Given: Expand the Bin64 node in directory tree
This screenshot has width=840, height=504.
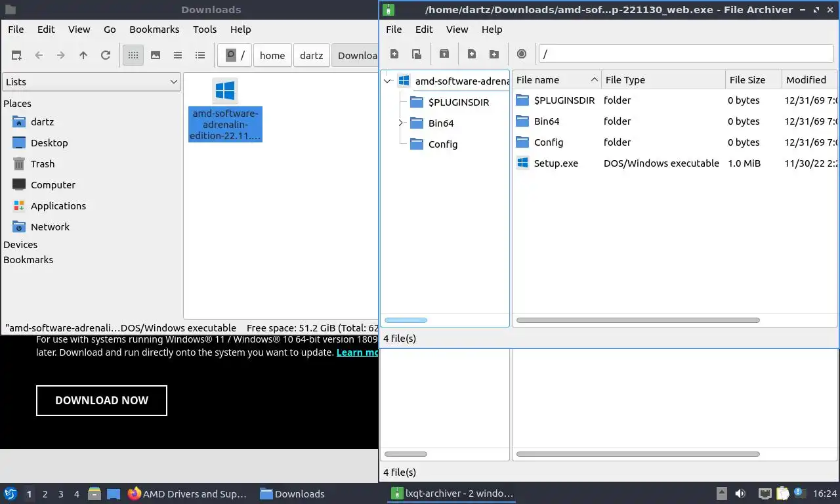Looking at the screenshot, I should [401, 123].
